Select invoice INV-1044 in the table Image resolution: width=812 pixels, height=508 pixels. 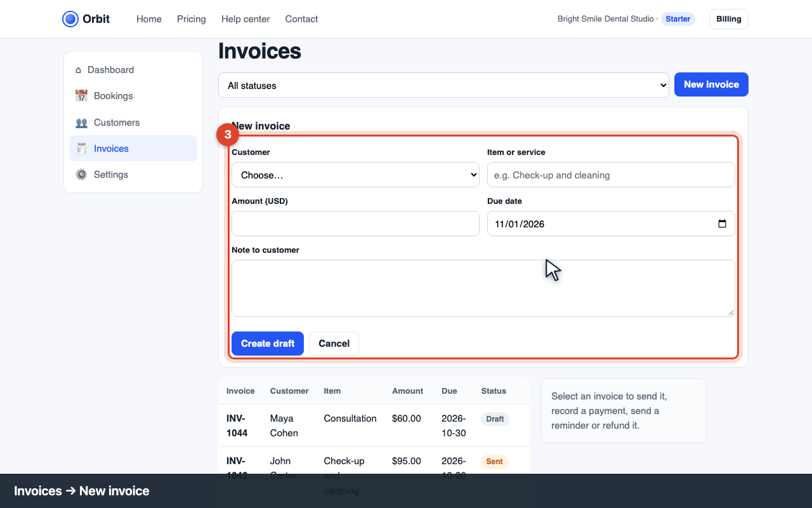237,425
